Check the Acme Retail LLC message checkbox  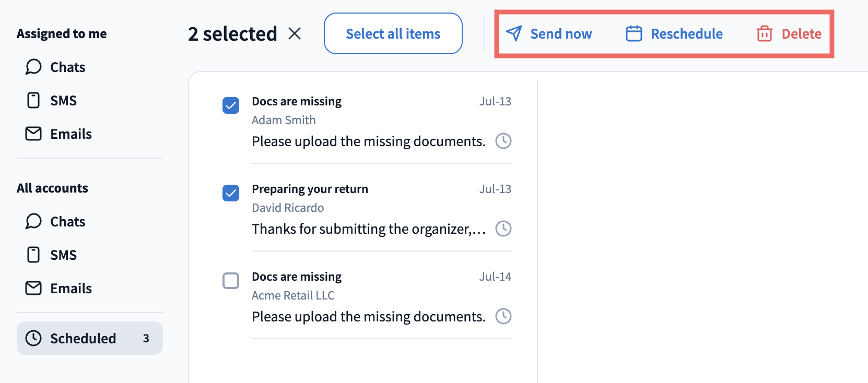tap(231, 281)
